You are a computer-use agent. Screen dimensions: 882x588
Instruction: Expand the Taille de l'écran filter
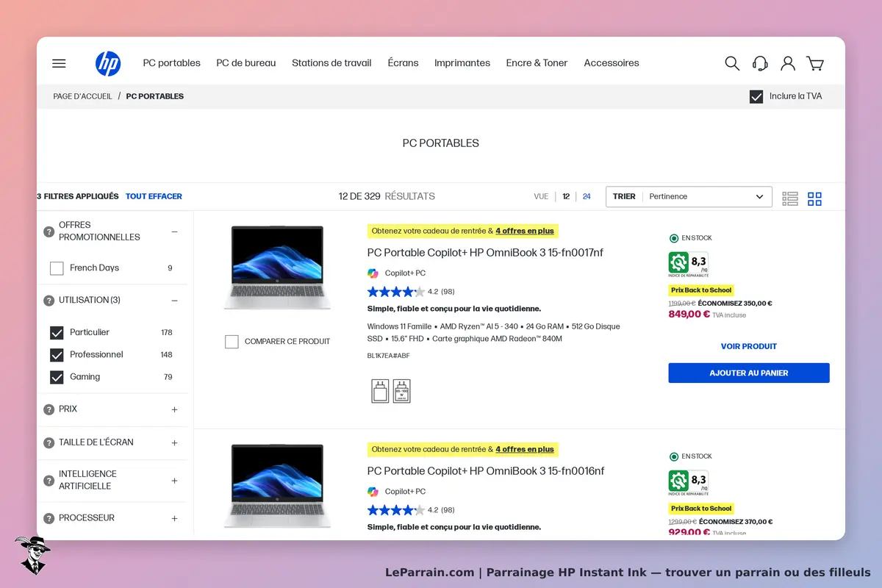(x=174, y=442)
